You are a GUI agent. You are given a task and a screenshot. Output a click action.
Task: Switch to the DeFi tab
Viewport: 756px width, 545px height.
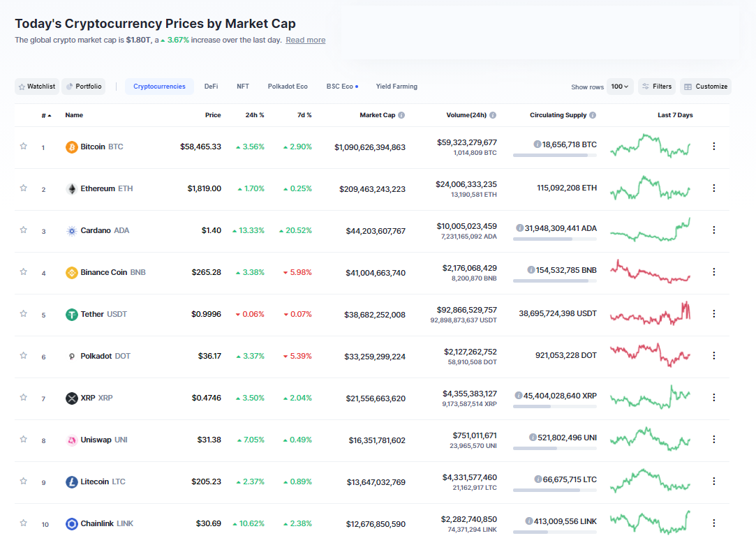[x=211, y=87]
